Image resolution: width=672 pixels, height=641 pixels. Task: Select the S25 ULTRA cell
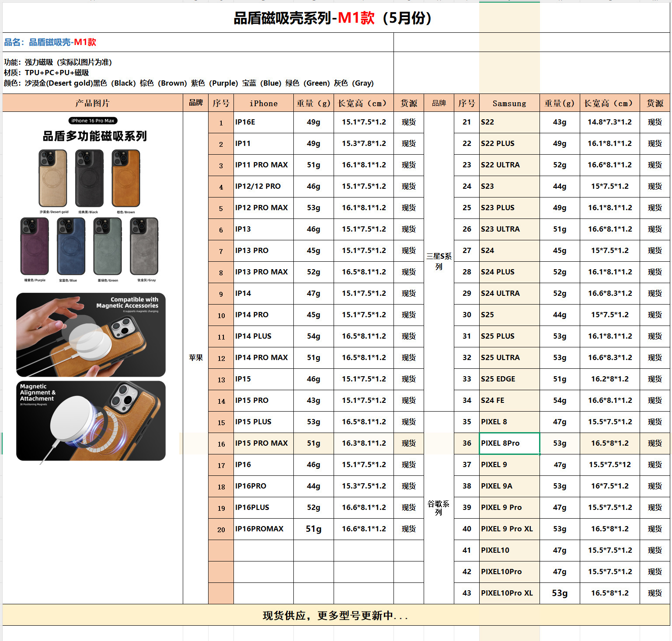[509, 358]
